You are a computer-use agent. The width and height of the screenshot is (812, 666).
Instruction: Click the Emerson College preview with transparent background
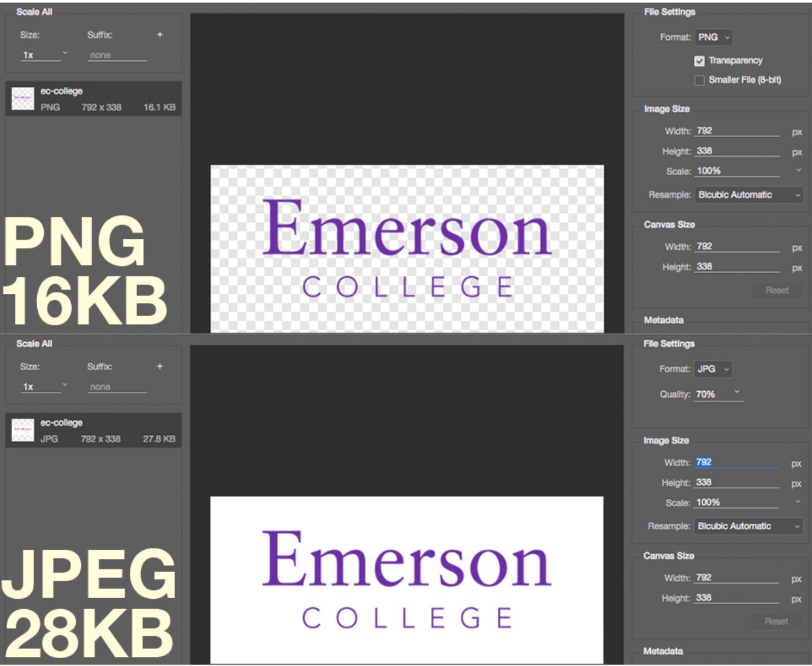tap(407, 248)
